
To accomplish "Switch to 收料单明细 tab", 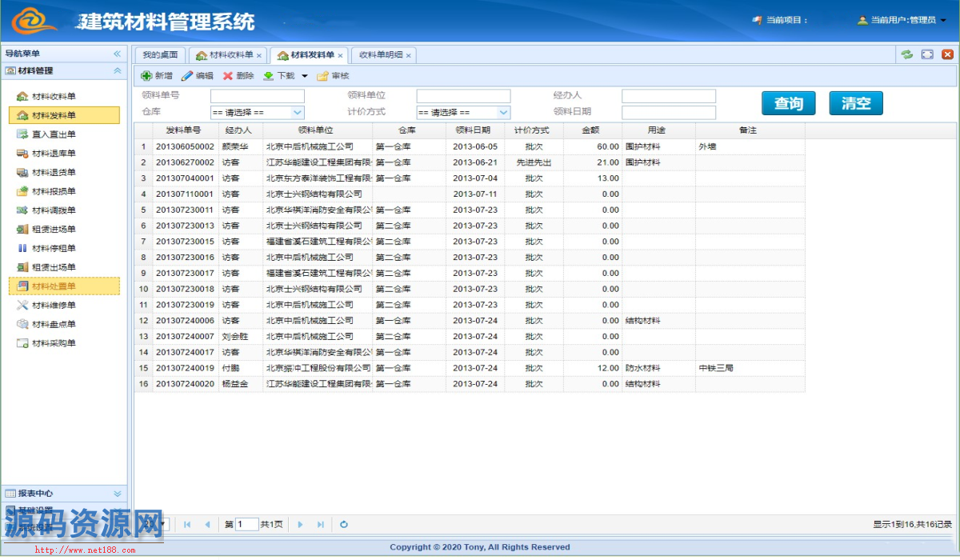I will 384,55.
